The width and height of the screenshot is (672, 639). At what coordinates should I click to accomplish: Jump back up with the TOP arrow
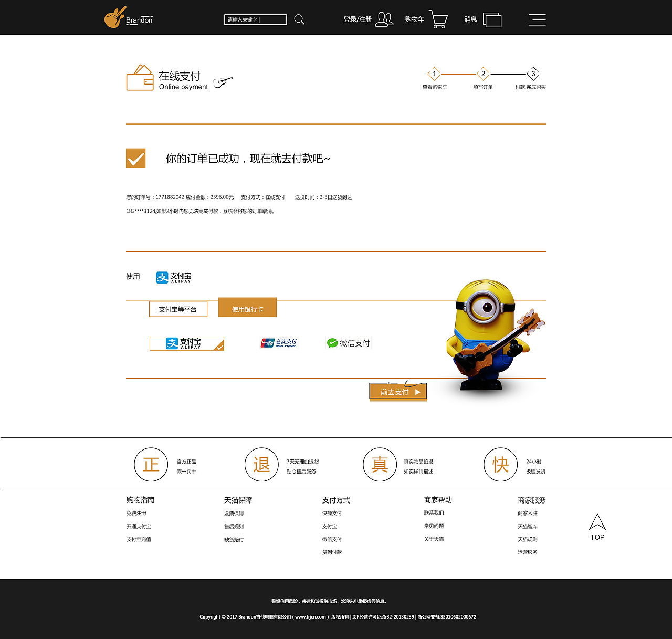pos(597,527)
